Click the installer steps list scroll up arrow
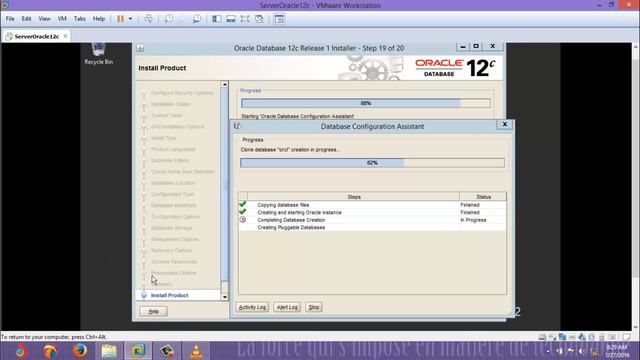This screenshot has height=360, width=640. pos(224,84)
